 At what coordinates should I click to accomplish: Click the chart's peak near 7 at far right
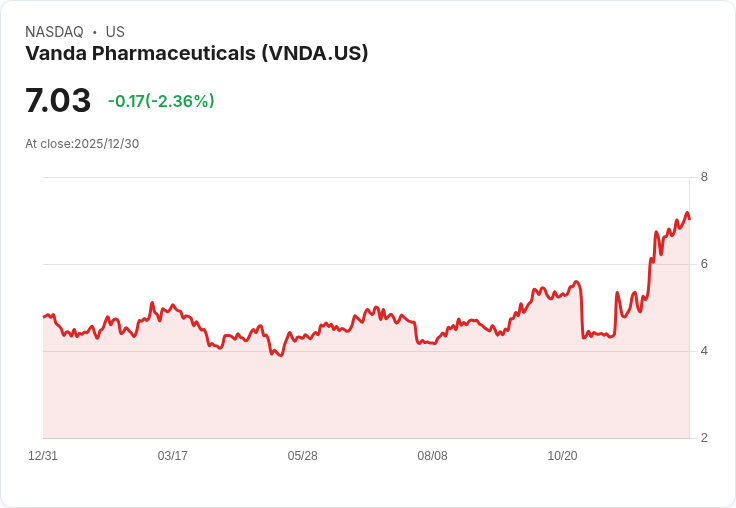687,213
